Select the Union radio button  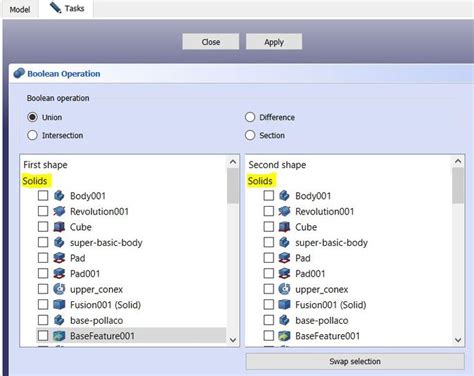pos(32,117)
